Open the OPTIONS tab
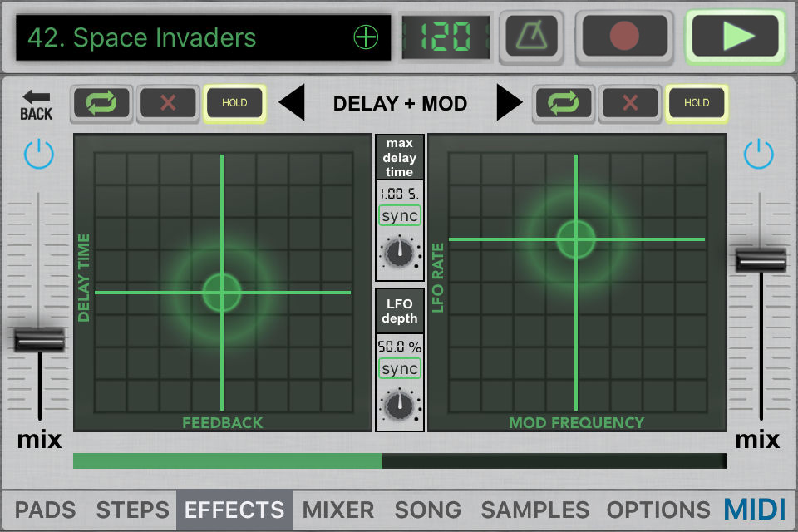 tap(658, 510)
